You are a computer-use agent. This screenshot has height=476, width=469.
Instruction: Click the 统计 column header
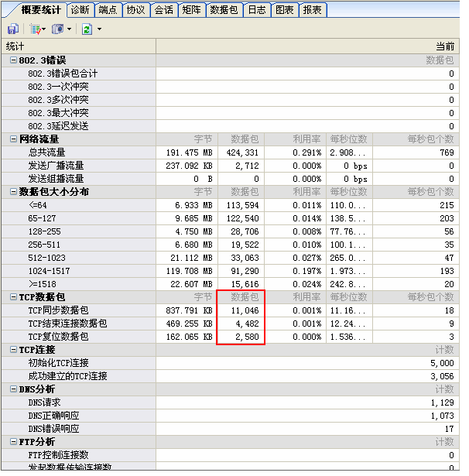pyautogui.click(x=78, y=46)
